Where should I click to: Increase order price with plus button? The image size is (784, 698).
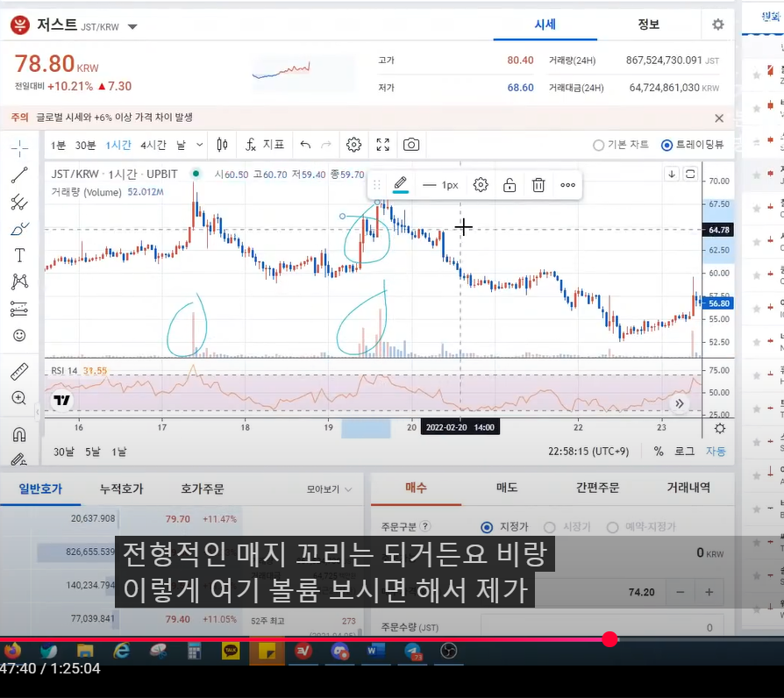click(709, 593)
